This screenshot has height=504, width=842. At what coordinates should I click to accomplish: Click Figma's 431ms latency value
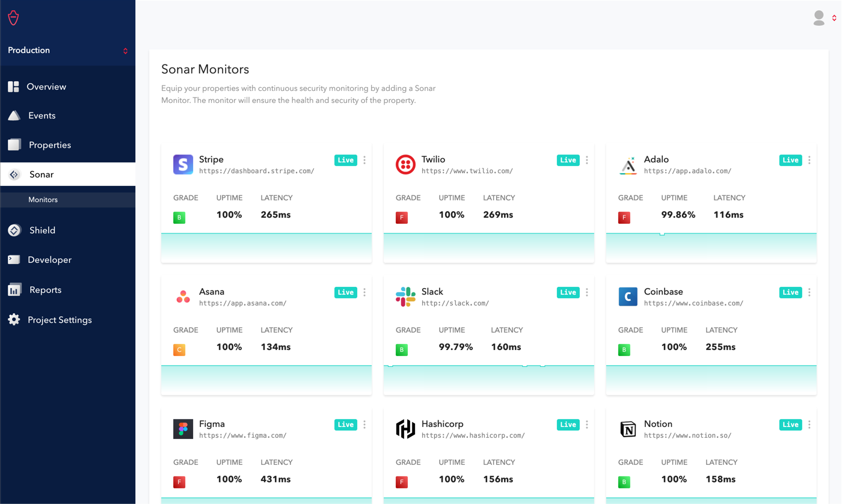pyautogui.click(x=275, y=479)
